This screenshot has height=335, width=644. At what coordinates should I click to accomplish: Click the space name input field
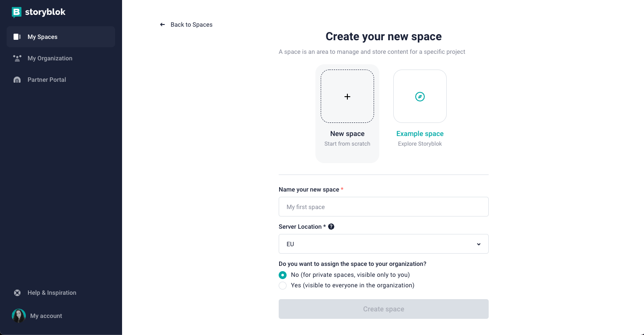383,206
